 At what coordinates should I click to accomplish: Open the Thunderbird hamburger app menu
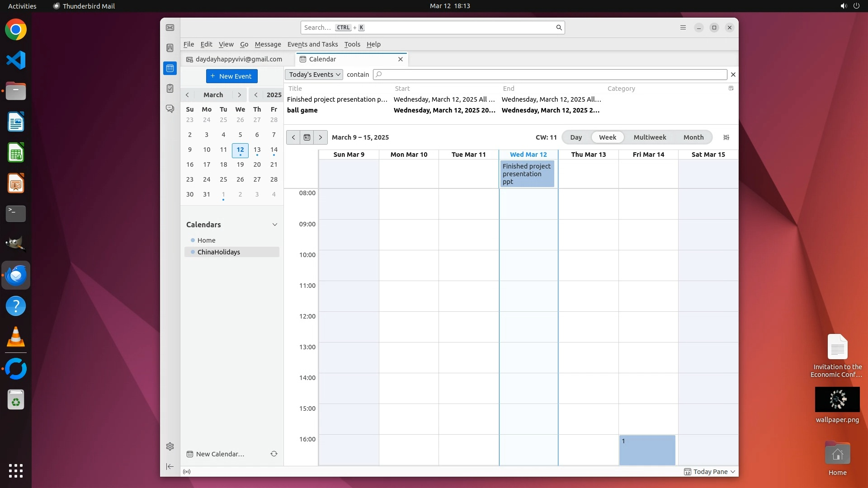pyautogui.click(x=683, y=28)
